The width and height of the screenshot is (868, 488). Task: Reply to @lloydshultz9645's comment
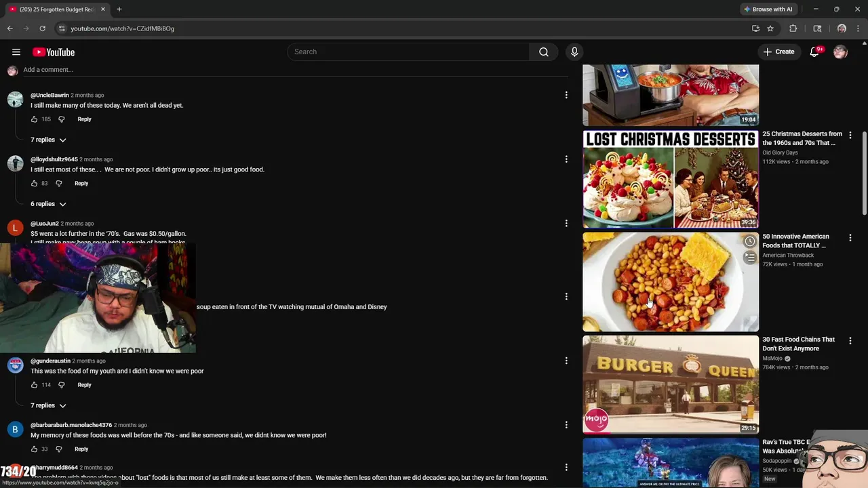click(x=81, y=184)
